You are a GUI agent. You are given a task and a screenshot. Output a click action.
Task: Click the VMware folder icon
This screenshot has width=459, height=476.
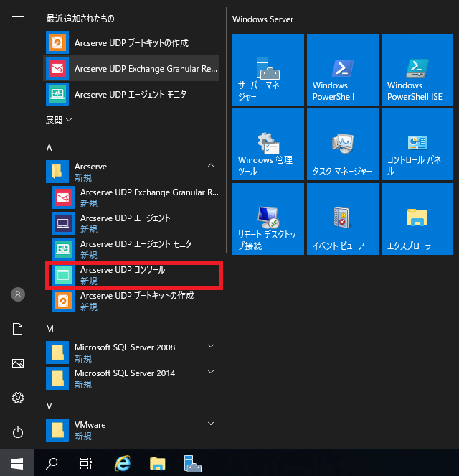pos(57,430)
